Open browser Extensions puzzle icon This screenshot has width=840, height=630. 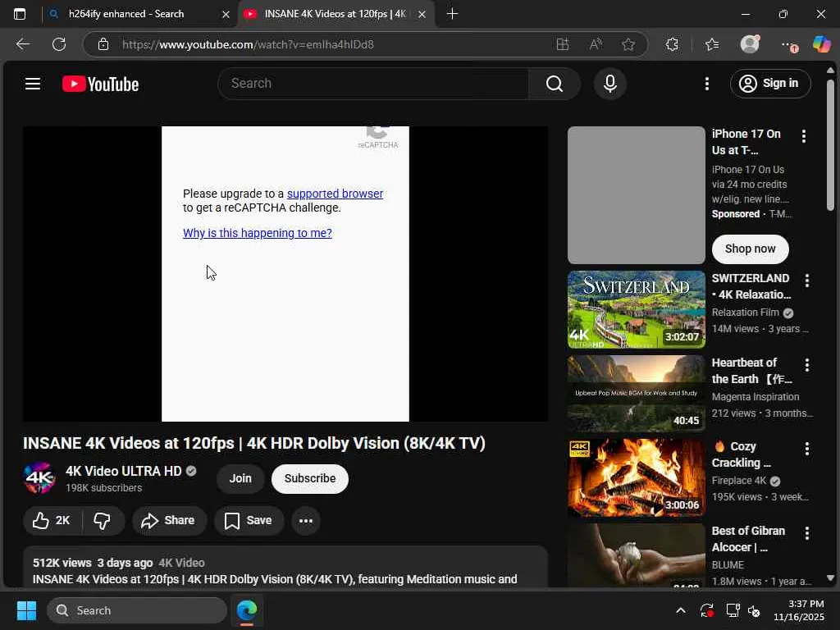pyautogui.click(x=672, y=44)
